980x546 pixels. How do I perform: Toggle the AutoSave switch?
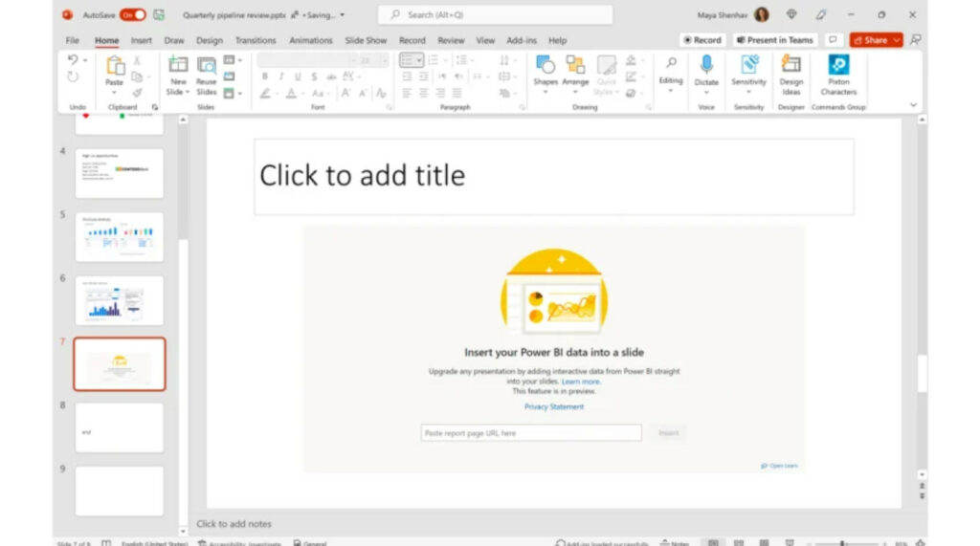coord(132,14)
